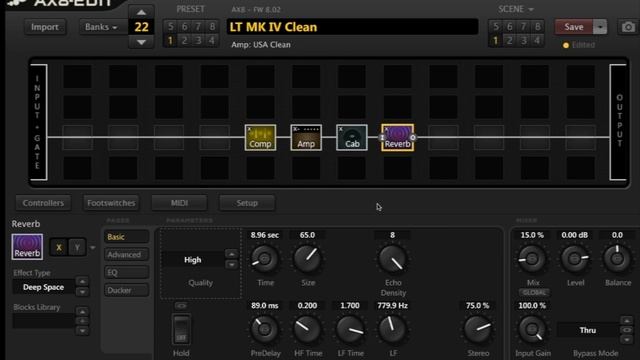This screenshot has width=640, height=360.
Task: Click the preset number down arrow
Action: 141,42
